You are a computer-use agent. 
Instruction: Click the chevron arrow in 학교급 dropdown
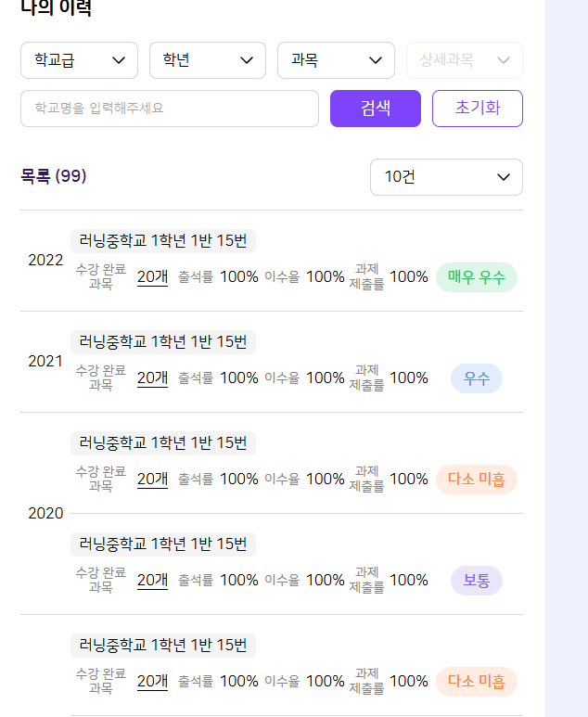click(x=118, y=60)
